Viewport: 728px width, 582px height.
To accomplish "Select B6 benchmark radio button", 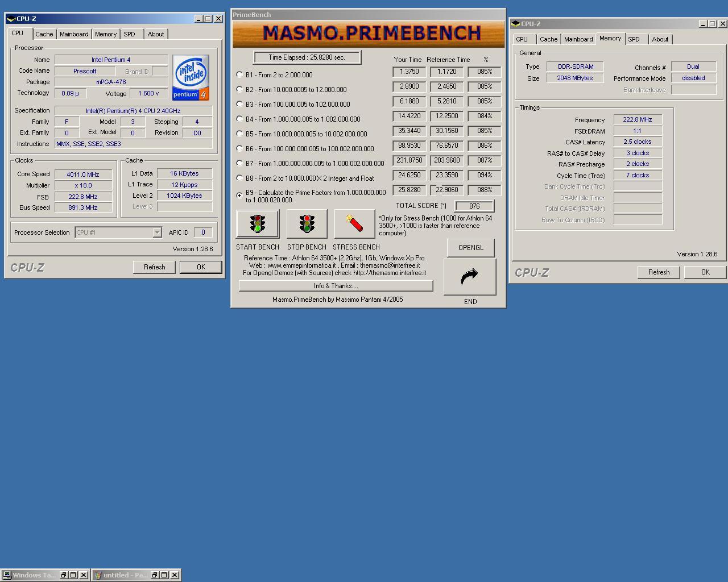I will [239, 148].
